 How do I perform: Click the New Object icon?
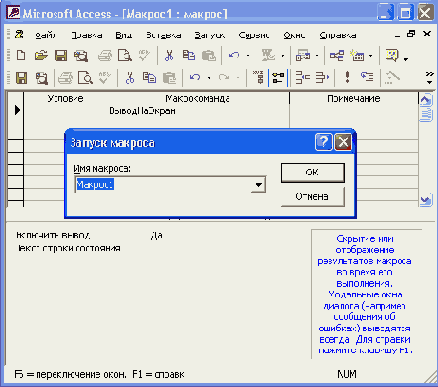[x=357, y=55]
